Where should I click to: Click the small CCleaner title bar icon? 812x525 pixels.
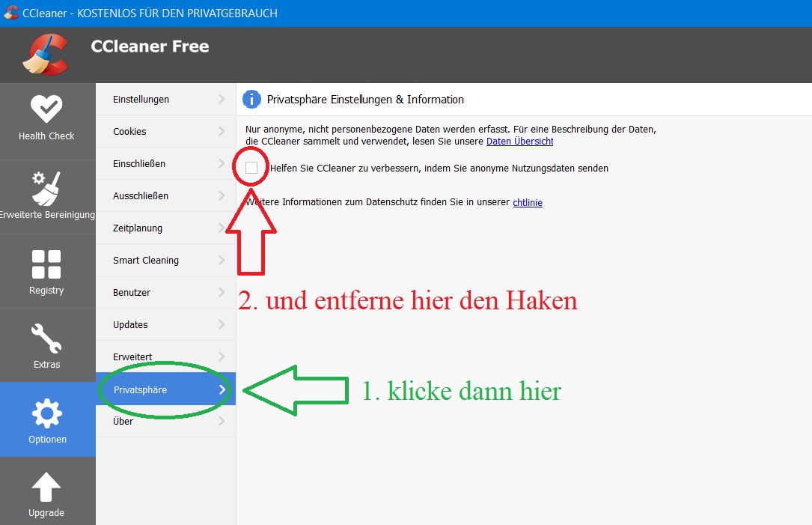coord(11,13)
